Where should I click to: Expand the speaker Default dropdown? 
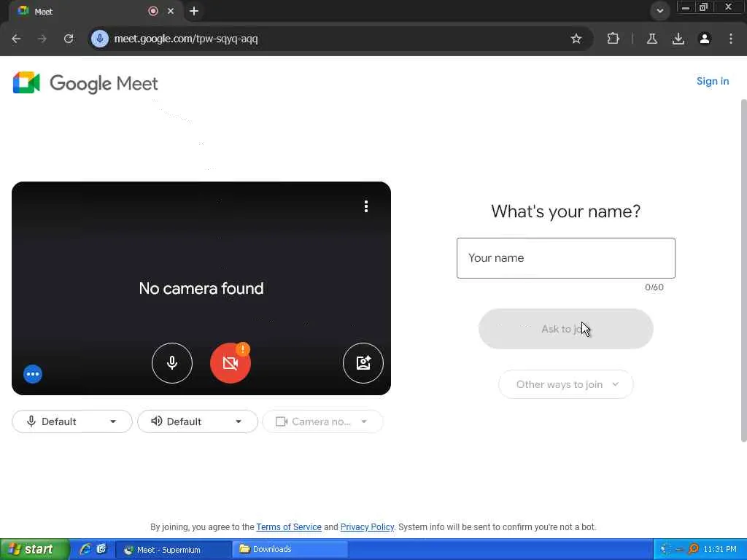point(197,421)
